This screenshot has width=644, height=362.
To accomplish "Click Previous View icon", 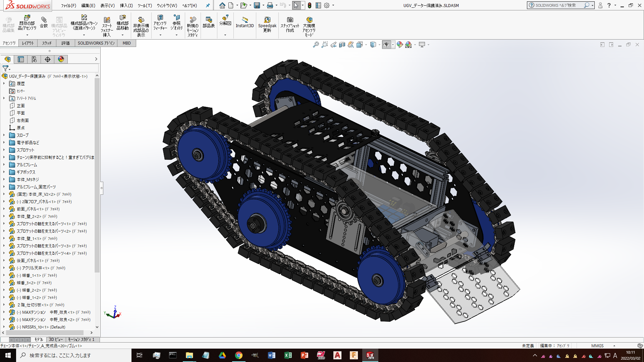I will pyautogui.click(x=333, y=45).
